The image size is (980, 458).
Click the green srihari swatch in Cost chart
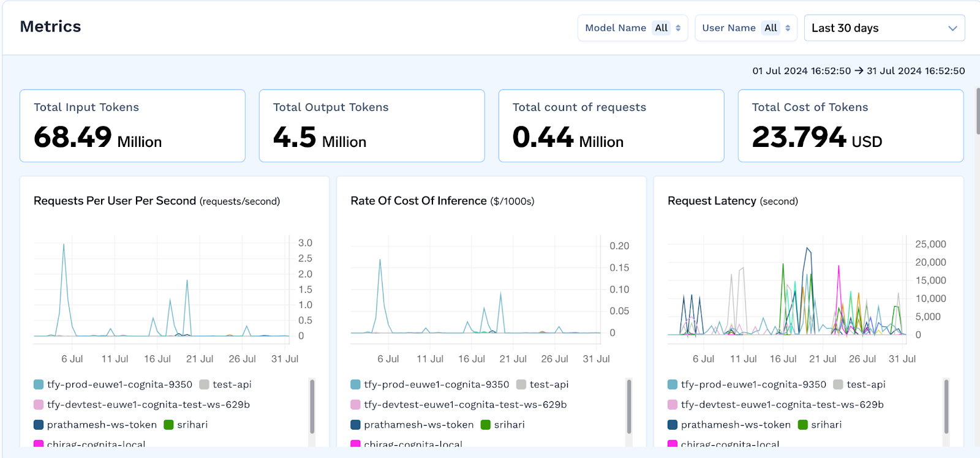486,425
